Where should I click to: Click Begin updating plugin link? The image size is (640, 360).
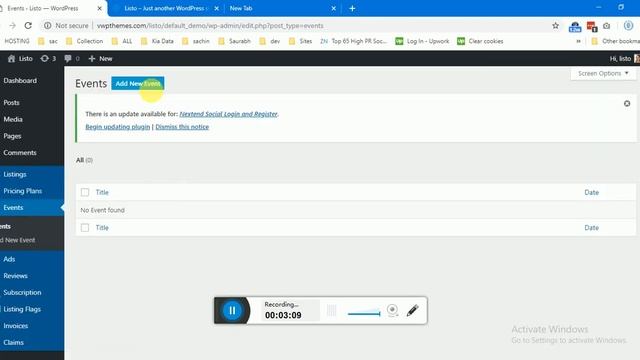pyautogui.click(x=118, y=127)
